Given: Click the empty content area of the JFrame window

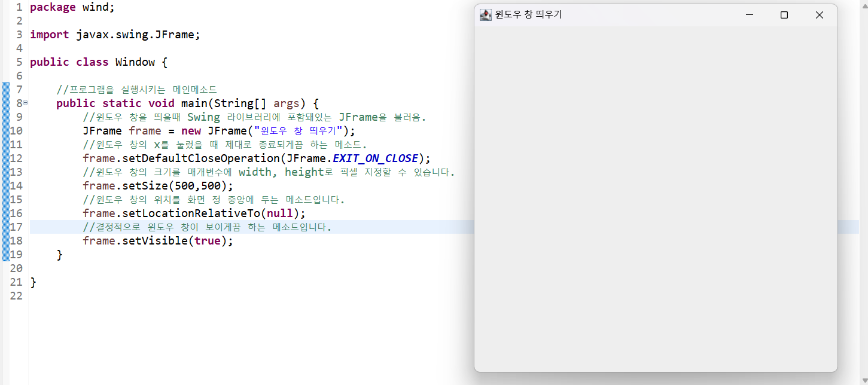Looking at the screenshot, I should [x=656, y=199].
